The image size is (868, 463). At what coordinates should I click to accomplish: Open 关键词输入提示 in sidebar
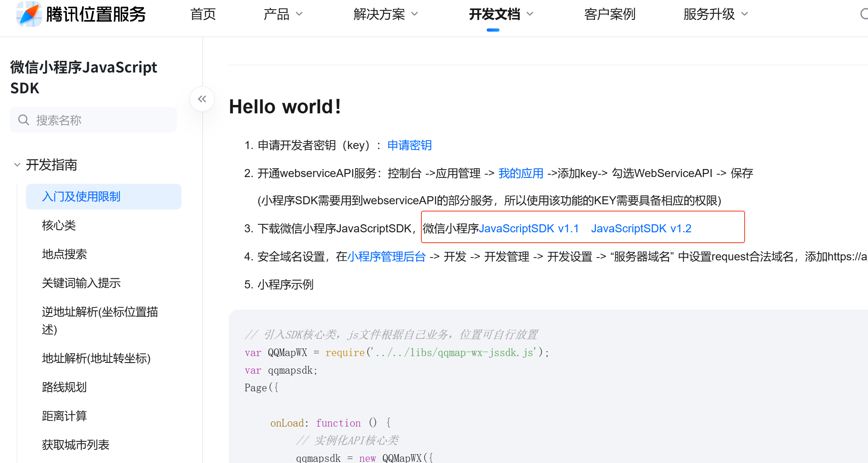click(81, 283)
